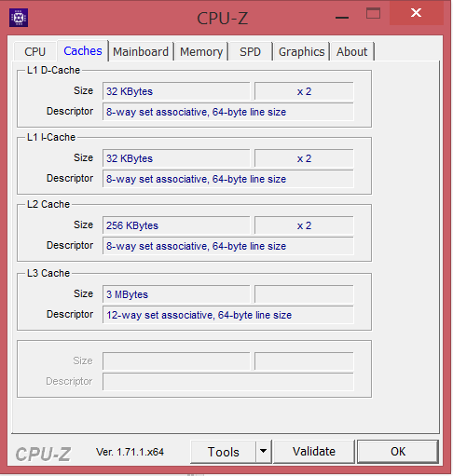This screenshot has height=476, width=453.
Task: Confirm with the OK button
Action: (x=398, y=452)
